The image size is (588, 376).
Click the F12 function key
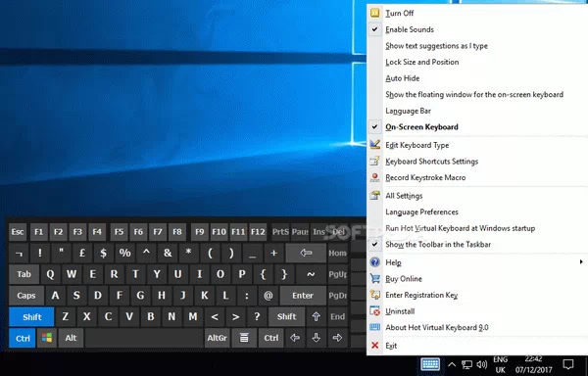[258, 232]
